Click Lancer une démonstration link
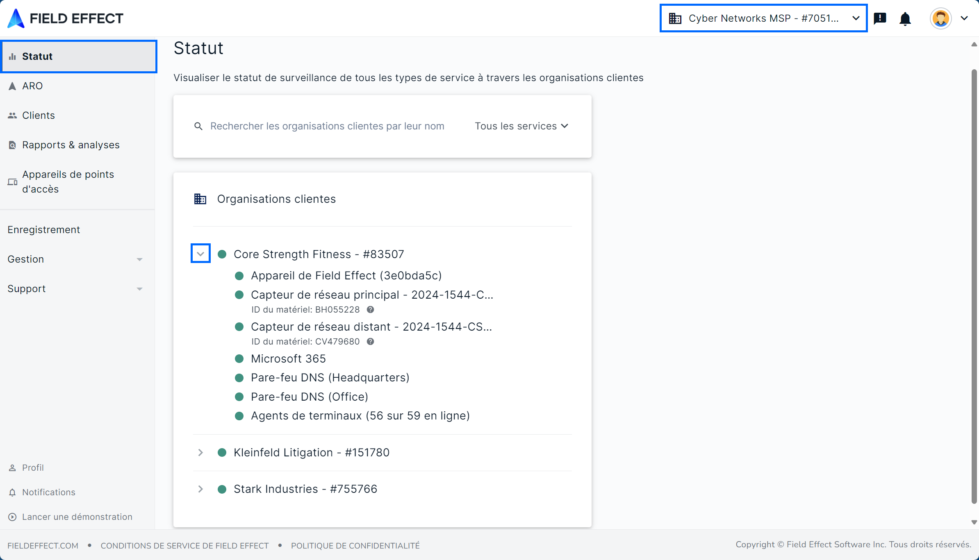The image size is (979, 560). (77, 517)
